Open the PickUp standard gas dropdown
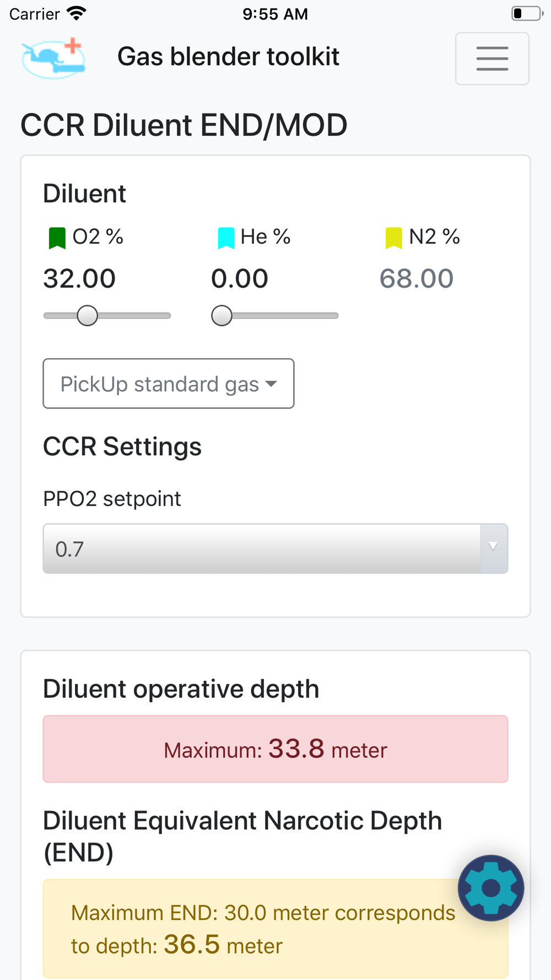The height and width of the screenshot is (980, 551). [x=169, y=384]
